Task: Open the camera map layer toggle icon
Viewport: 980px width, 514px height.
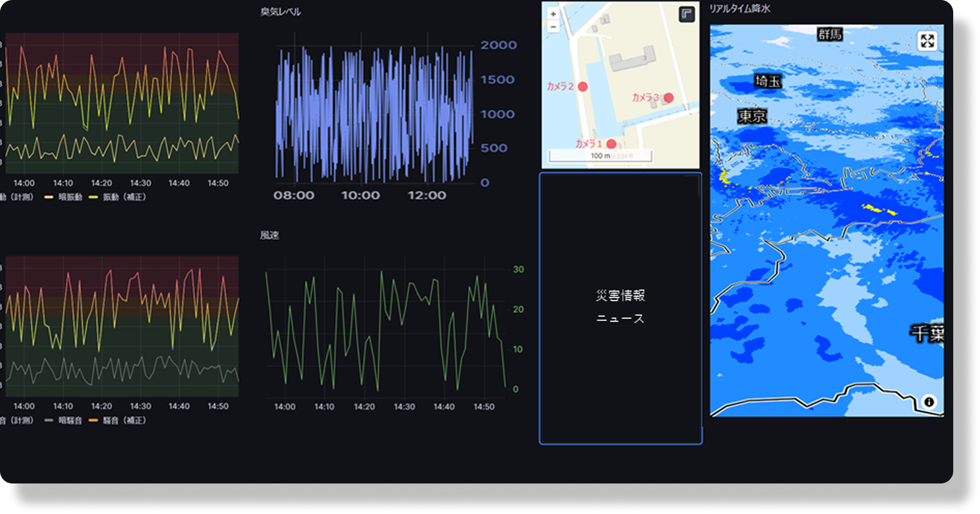Action: pyautogui.click(x=686, y=14)
